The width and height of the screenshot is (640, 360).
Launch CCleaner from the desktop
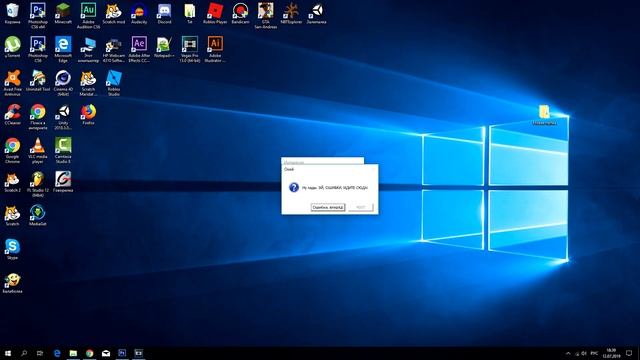coord(12,114)
